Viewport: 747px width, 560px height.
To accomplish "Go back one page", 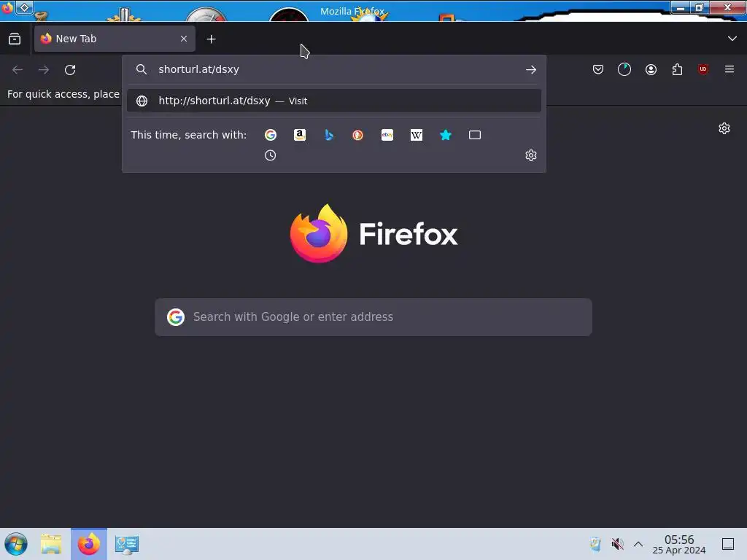I will [18, 70].
